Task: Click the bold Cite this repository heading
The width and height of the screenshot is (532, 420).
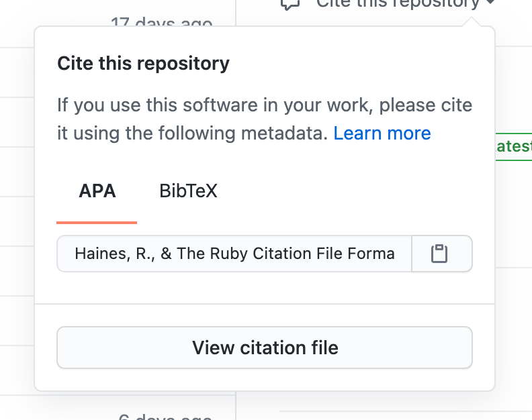Action: click(x=143, y=64)
